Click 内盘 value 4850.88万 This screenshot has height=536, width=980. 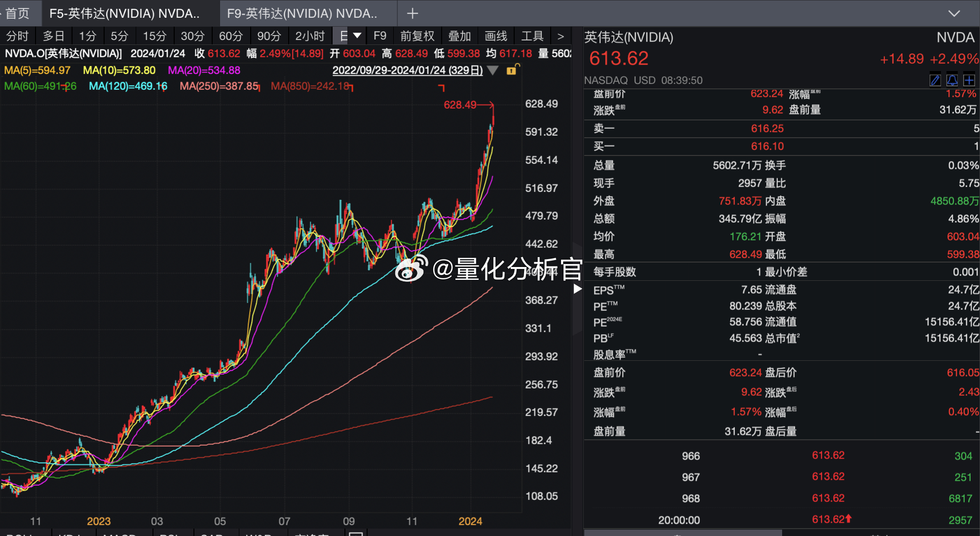pyautogui.click(x=954, y=201)
